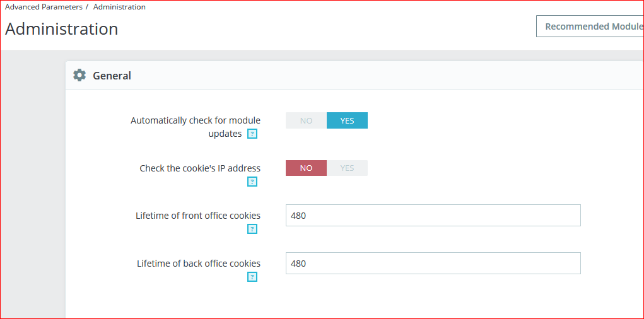Click the 'Lifetime of back office cookies' label
This screenshot has width=644, height=319.
click(x=199, y=264)
